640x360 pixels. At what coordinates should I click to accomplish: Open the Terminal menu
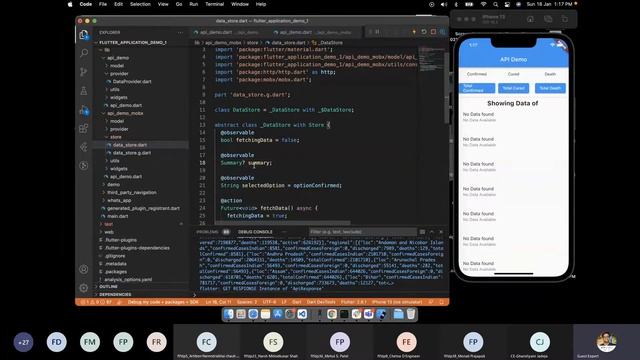[214, 4]
